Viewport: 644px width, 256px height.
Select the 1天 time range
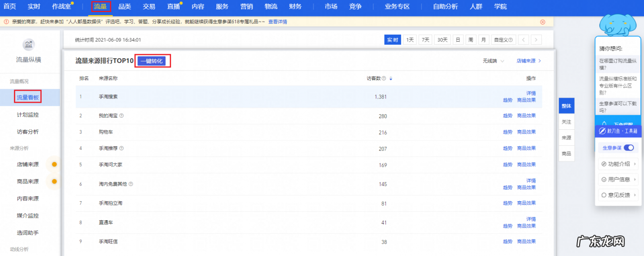pos(411,40)
